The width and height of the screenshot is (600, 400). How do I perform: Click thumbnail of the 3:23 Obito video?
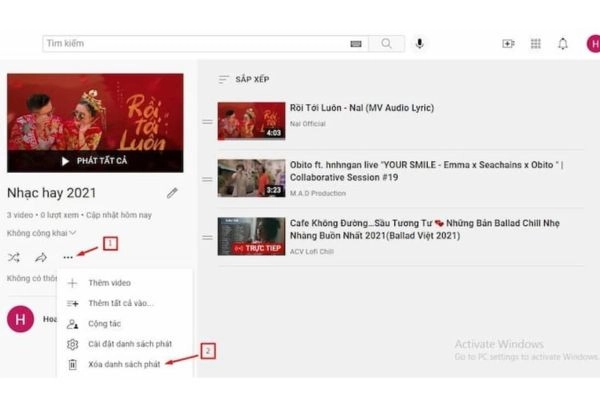click(251, 178)
